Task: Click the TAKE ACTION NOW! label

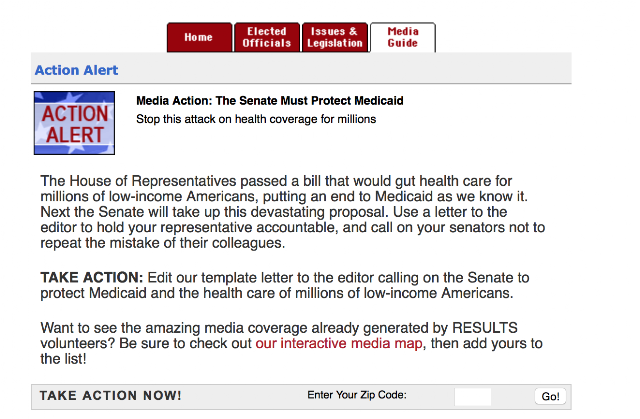Action: (x=110, y=395)
